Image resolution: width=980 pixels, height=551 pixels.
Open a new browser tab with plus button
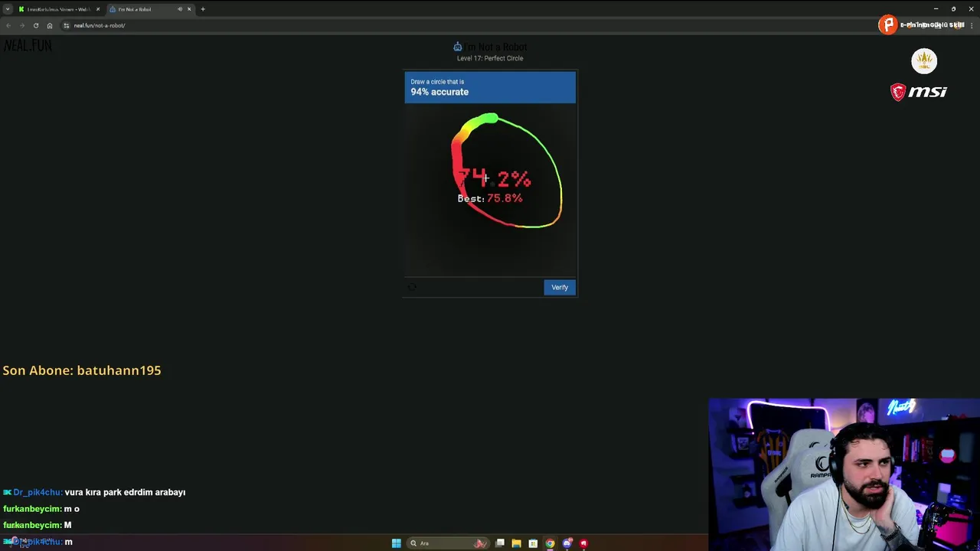click(203, 9)
